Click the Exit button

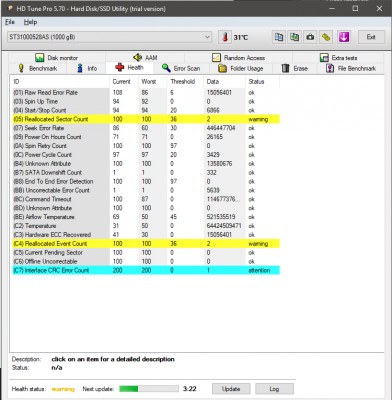tap(371, 37)
